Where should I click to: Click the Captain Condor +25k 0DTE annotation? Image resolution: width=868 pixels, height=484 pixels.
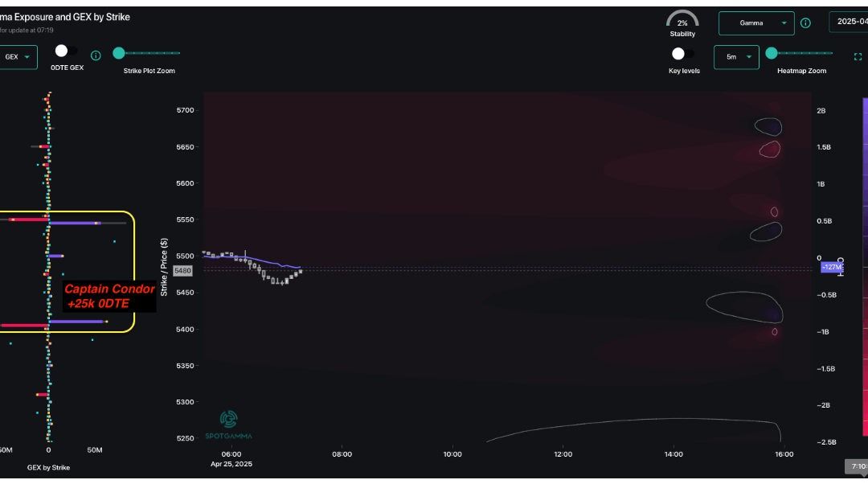[x=110, y=296]
